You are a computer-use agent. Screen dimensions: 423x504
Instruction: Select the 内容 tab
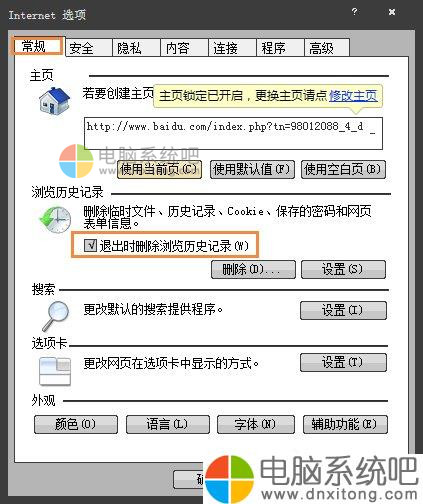coord(184,48)
